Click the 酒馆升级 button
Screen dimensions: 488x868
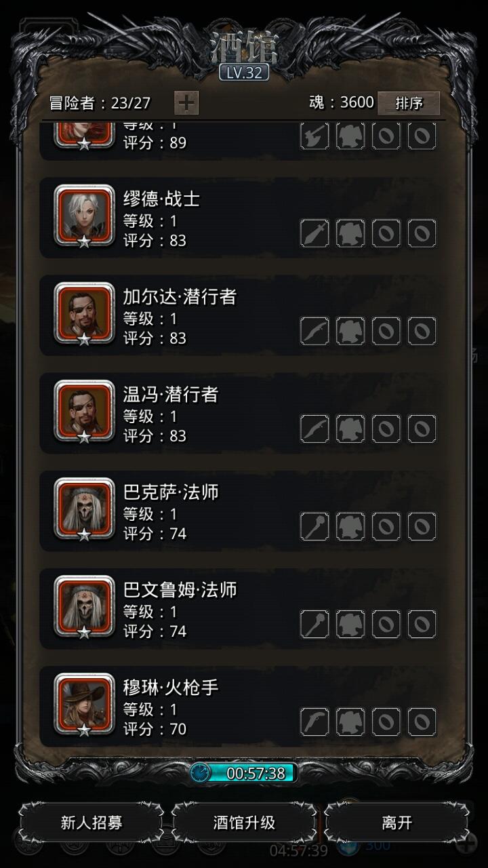pos(244,823)
